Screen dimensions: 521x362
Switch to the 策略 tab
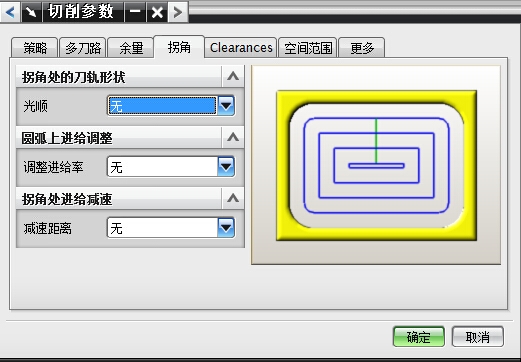(35, 48)
